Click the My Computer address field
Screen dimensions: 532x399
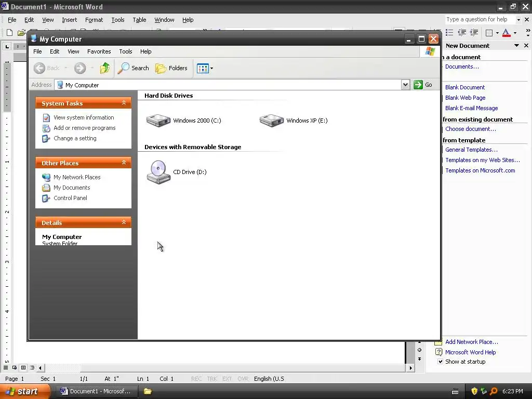(228, 85)
